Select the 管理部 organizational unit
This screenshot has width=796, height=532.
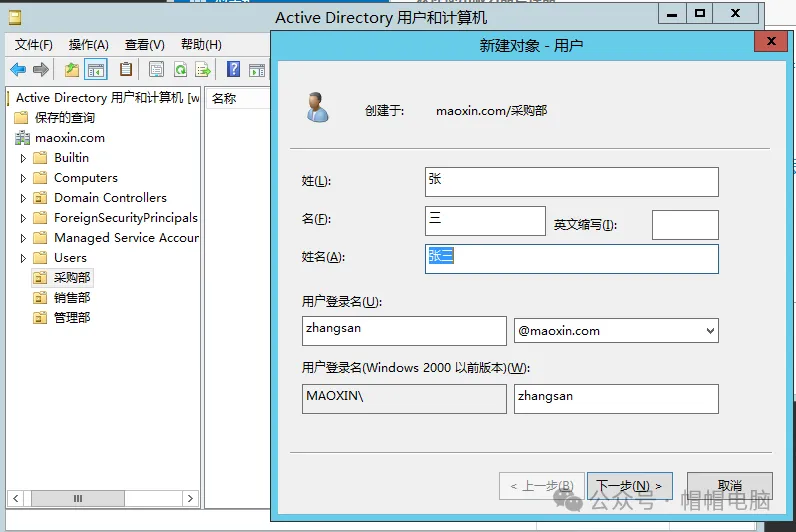tap(72, 318)
